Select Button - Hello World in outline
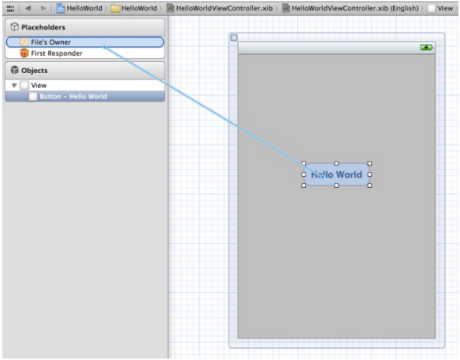460x360 pixels. (x=85, y=96)
